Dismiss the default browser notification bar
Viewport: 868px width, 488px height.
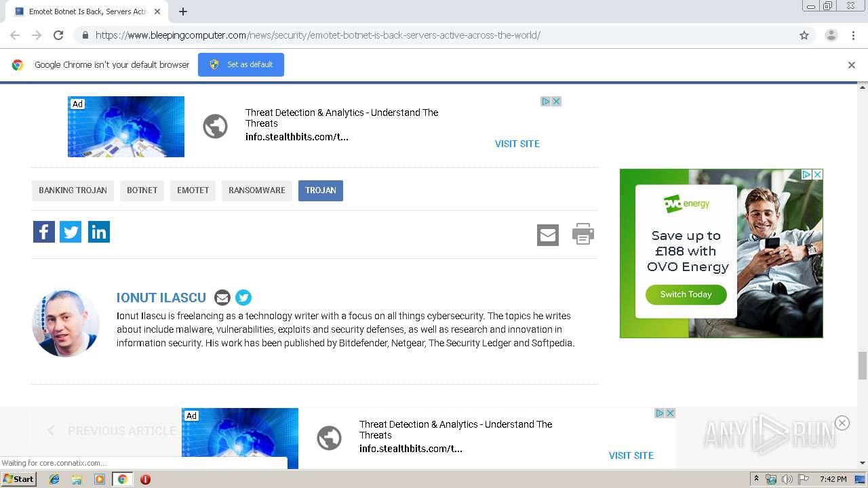pyautogui.click(x=852, y=65)
